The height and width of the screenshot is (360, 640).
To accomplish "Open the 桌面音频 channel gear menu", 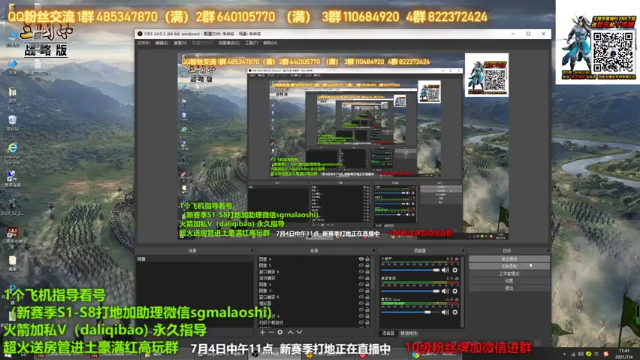I will (455, 291).
